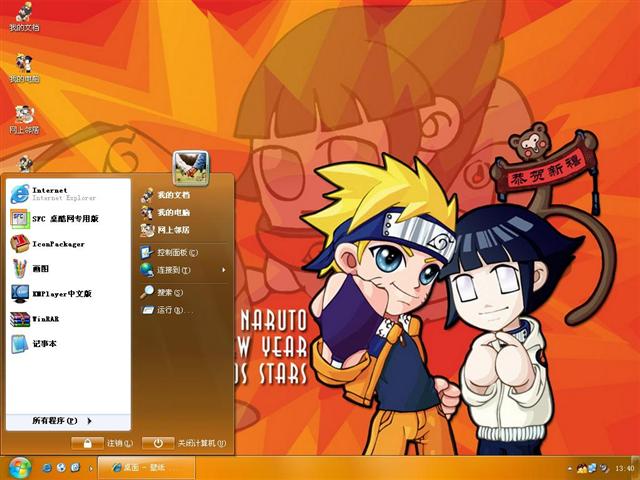Launch IconPackager from the Start menu
Screen dimensions: 640x480
(x=68, y=244)
